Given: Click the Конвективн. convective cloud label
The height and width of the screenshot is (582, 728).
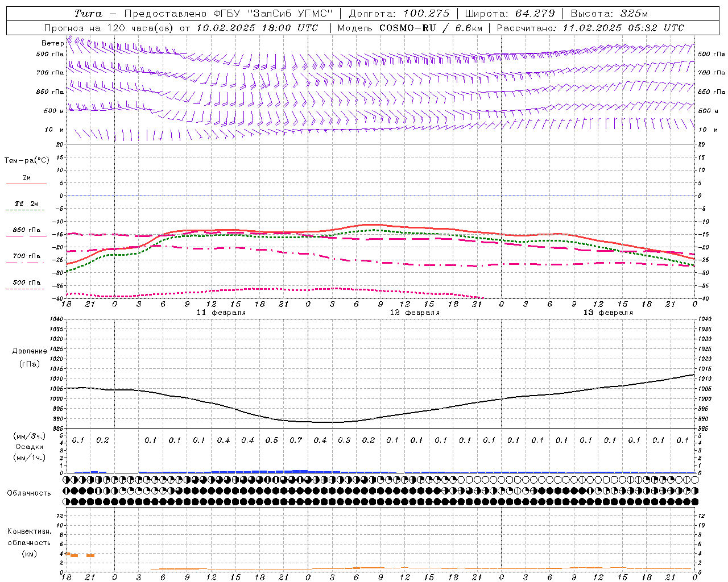Looking at the screenshot, I should (x=29, y=531).
